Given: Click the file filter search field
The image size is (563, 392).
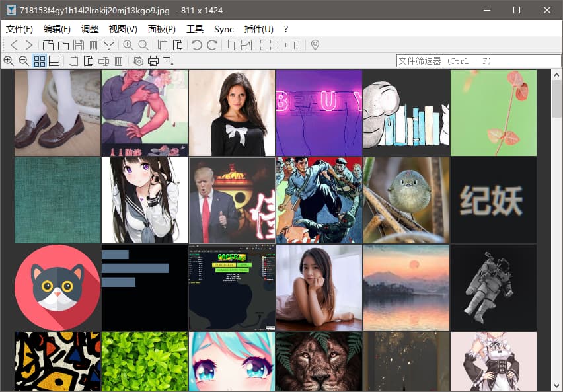Looking at the screenshot, I should tap(473, 61).
